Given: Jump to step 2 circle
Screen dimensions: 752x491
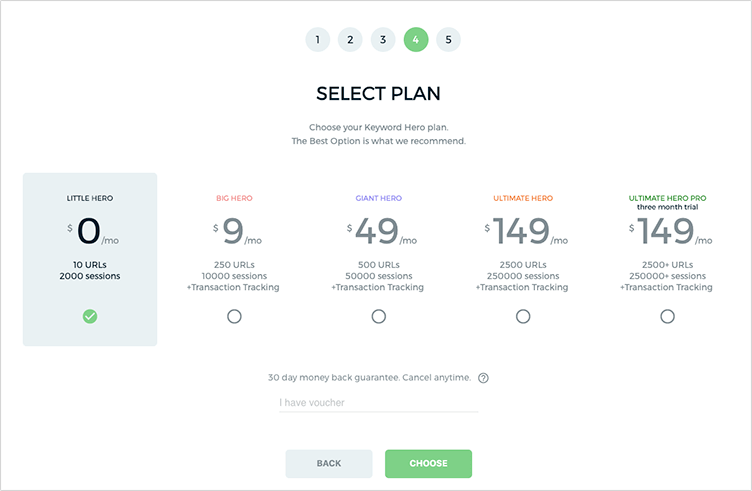Looking at the screenshot, I should [x=350, y=40].
